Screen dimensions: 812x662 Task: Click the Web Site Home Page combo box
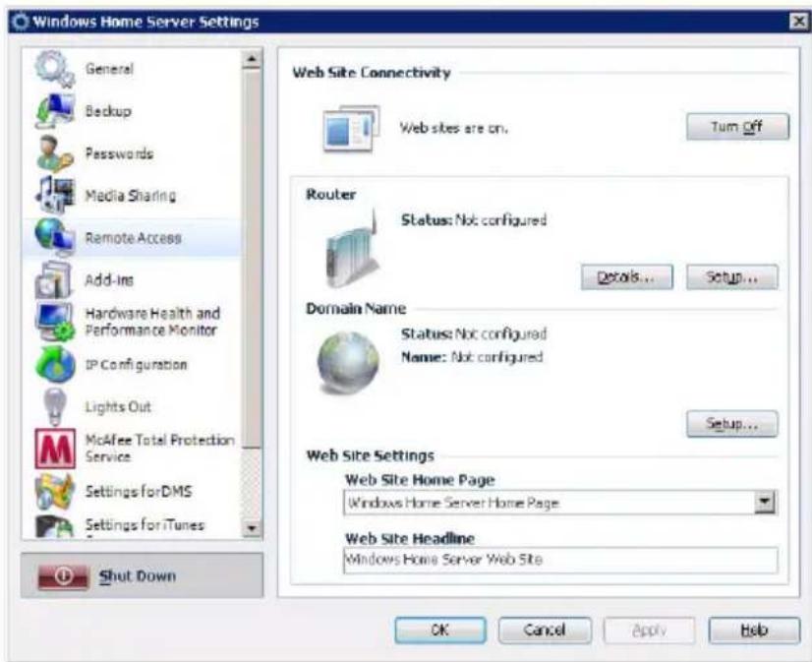pos(559,502)
